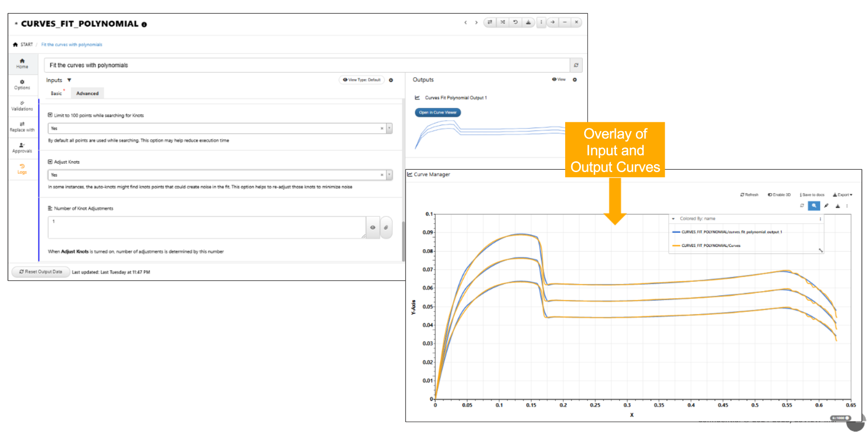Click the settings circle icon in Outputs header
The height and width of the screenshot is (432, 868).
[x=575, y=80]
